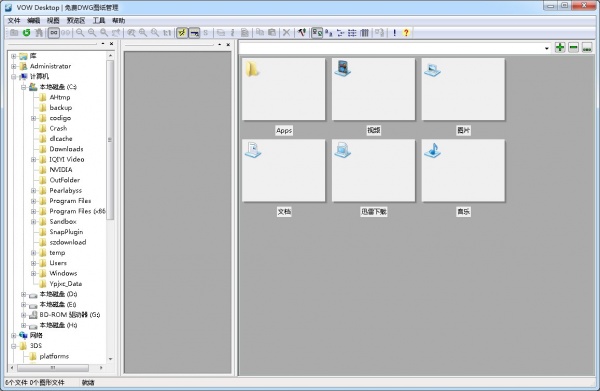Select the SnapPlugin folder

pos(66,232)
